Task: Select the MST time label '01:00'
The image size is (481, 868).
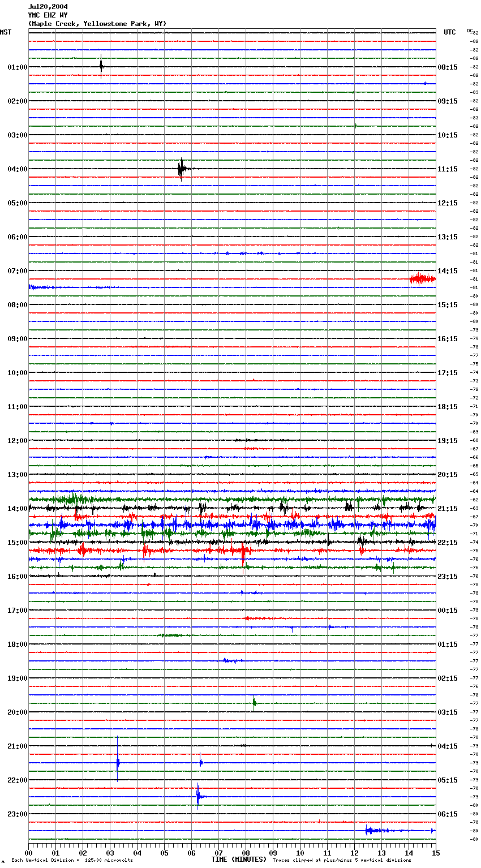Action: [18, 67]
